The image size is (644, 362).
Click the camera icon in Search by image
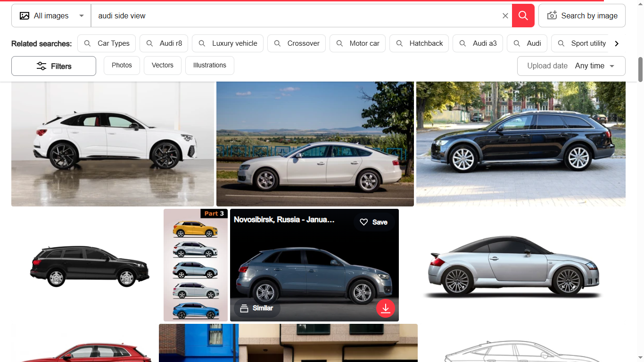pos(552,16)
